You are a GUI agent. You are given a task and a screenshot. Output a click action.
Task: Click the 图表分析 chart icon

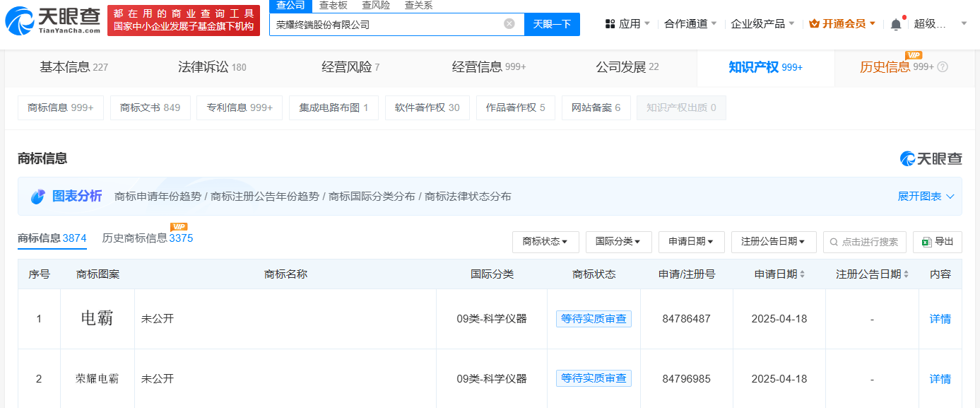click(x=37, y=197)
